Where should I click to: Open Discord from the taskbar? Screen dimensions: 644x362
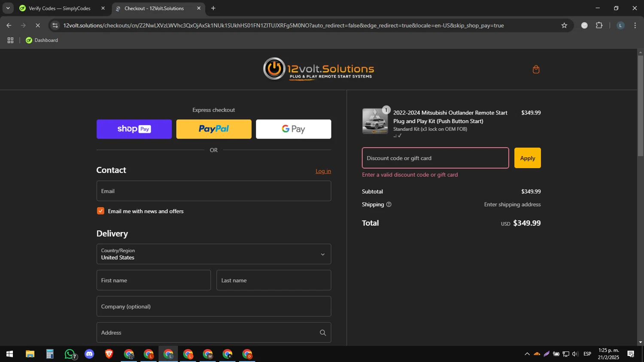coord(89,354)
